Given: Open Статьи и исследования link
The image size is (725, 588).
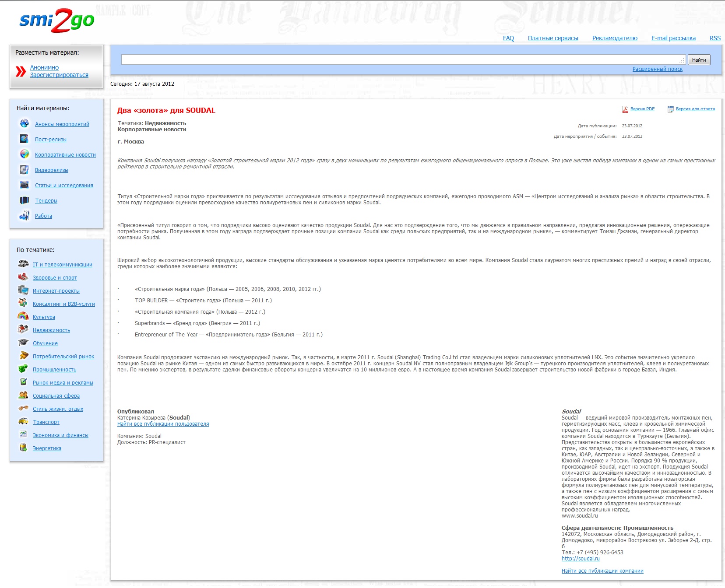Looking at the screenshot, I should (x=64, y=185).
